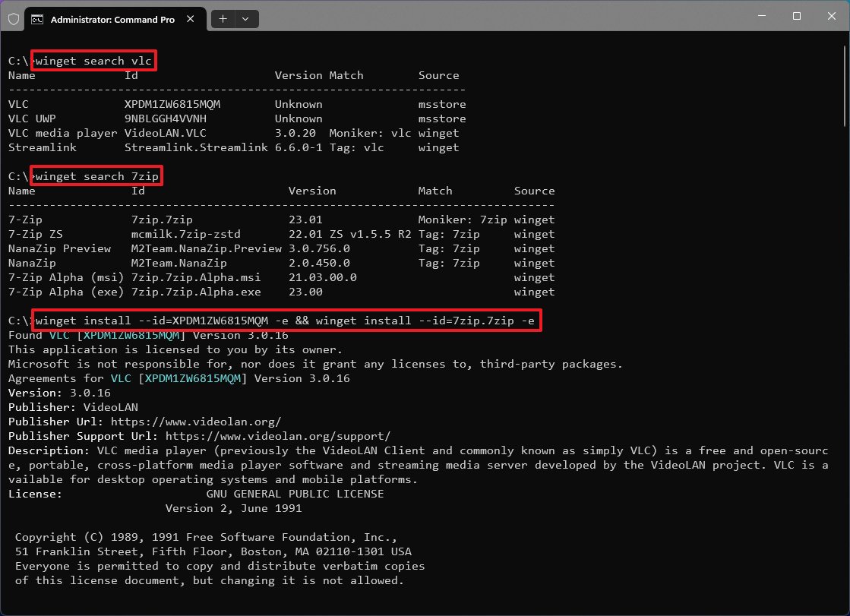850x616 pixels.
Task: Close the terminal window
Action: coord(831,16)
